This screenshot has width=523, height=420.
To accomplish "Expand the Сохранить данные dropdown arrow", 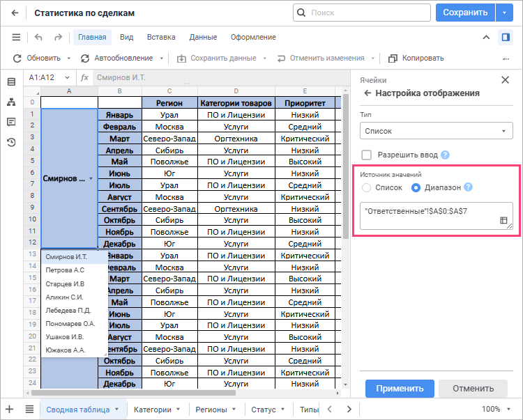I will [265, 59].
